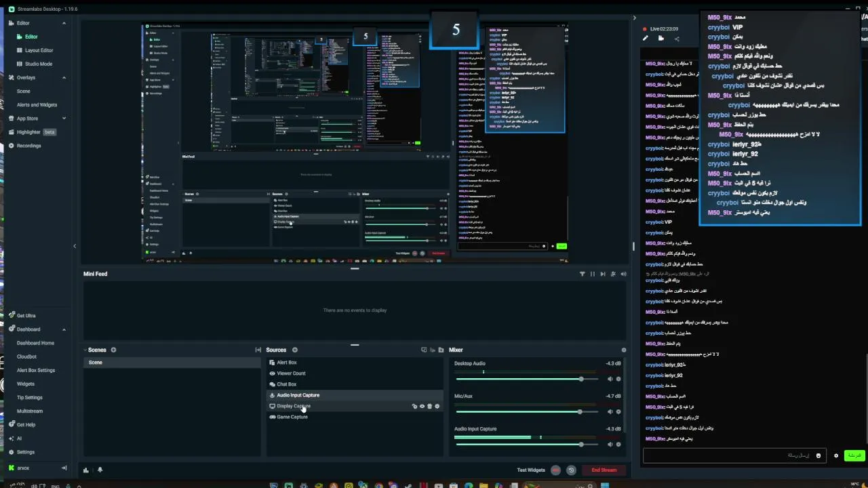Screen dimensions: 868x488
Task: Open Layout Editor from the sidebar
Action: 39,50
